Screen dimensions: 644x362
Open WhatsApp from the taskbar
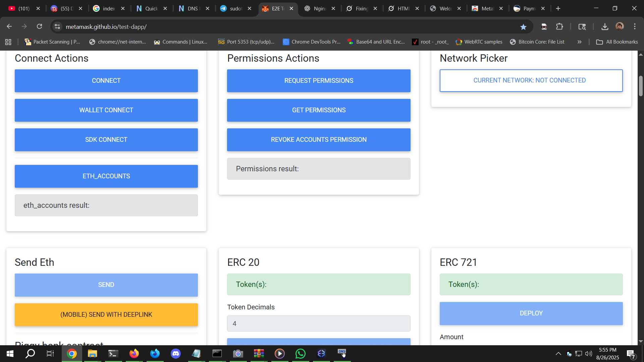pyautogui.click(x=301, y=354)
